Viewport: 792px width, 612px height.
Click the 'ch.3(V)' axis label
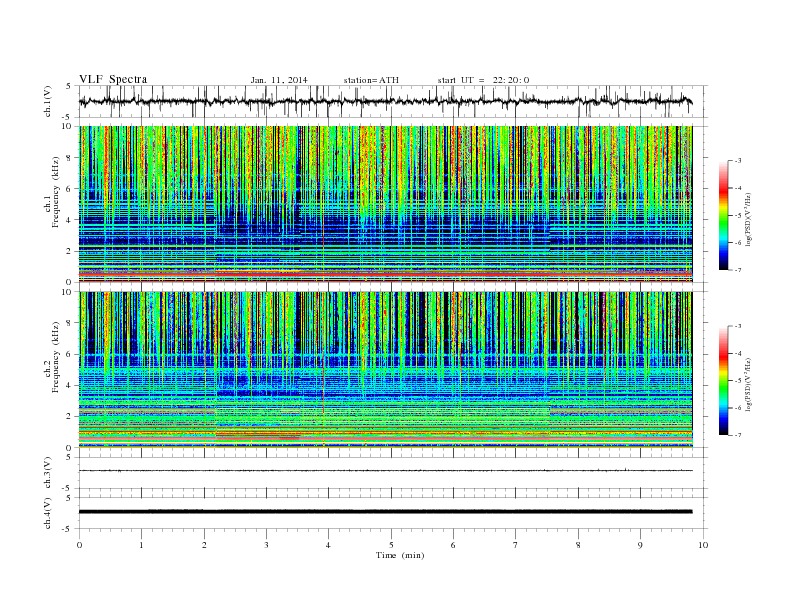pos(48,473)
